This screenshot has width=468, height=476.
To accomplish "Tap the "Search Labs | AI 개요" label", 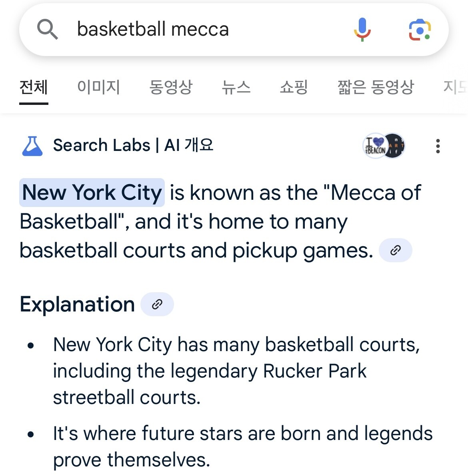I will tap(133, 145).
